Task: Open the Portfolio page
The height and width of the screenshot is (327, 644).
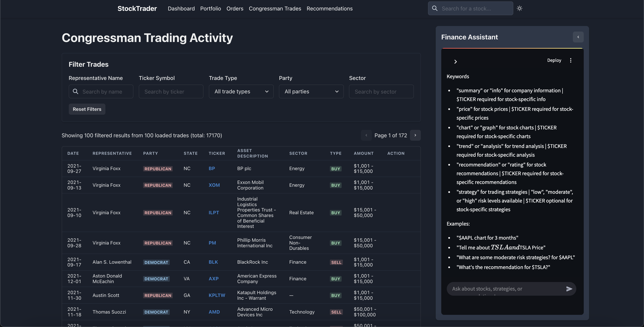Action: (210, 9)
